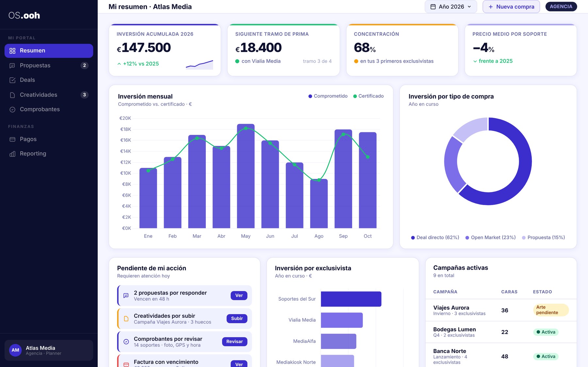Click the Comprobantes check-circle icon in sidebar

pyautogui.click(x=12, y=109)
